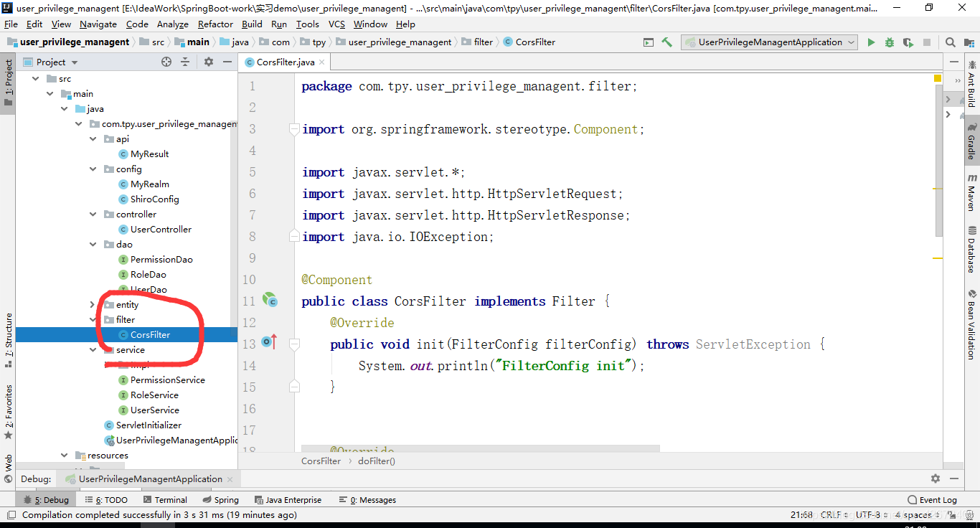The height and width of the screenshot is (528, 980).
Task: Open the Navigate menu
Action: tap(98, 24)
